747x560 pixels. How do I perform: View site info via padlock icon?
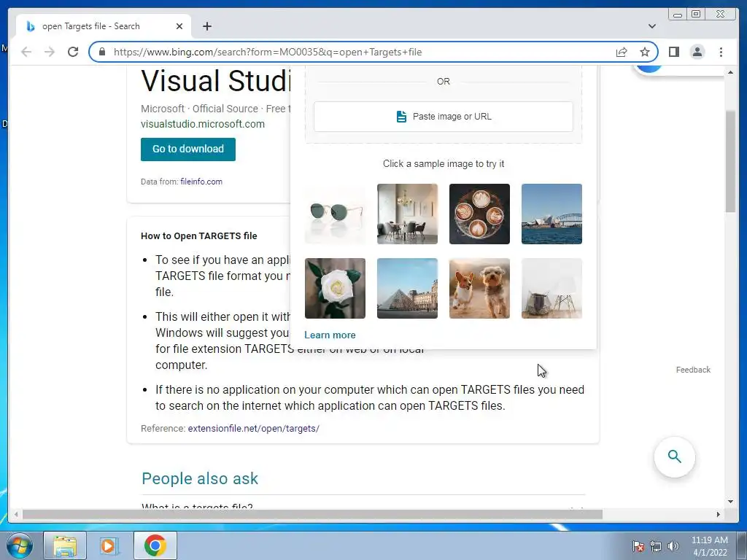tap(102, 52)
